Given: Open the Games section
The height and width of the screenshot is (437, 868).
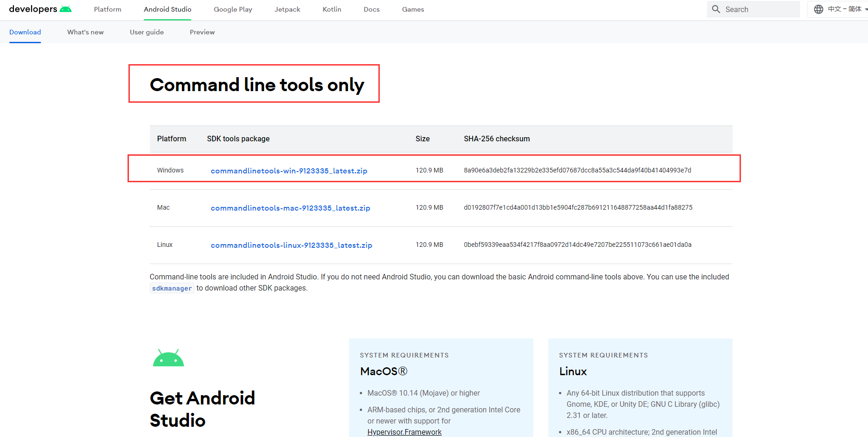Looking at the screenshot, I should click(x=413, y=9).
